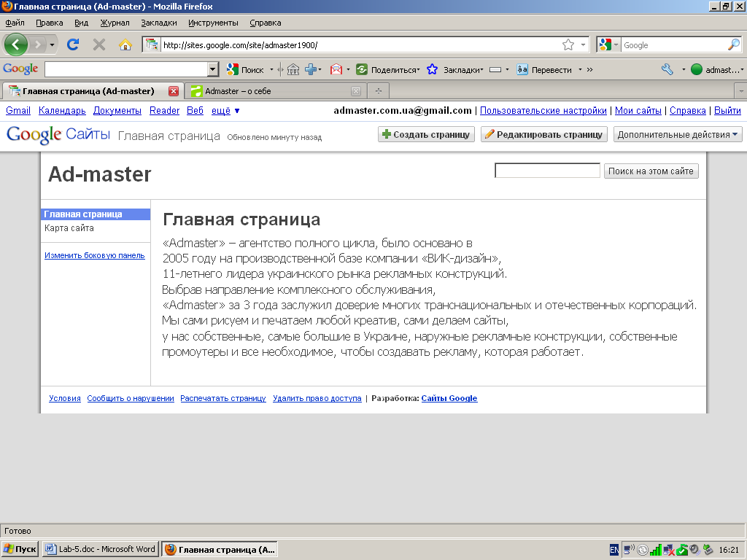Focus the site search input field
Screen dimensions: 747x560
547,171
